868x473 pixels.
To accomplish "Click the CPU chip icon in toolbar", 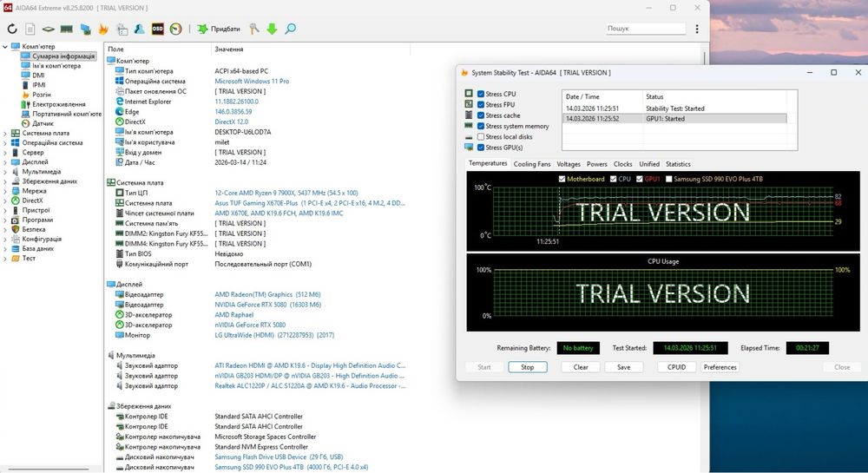I will pyautogui.click(x=48, y=29).
